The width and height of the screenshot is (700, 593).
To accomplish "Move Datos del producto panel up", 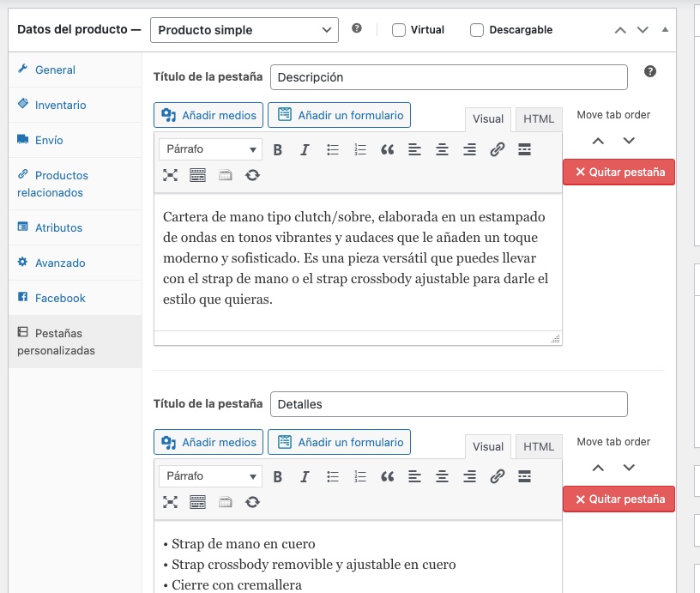I will coord(620,30).
